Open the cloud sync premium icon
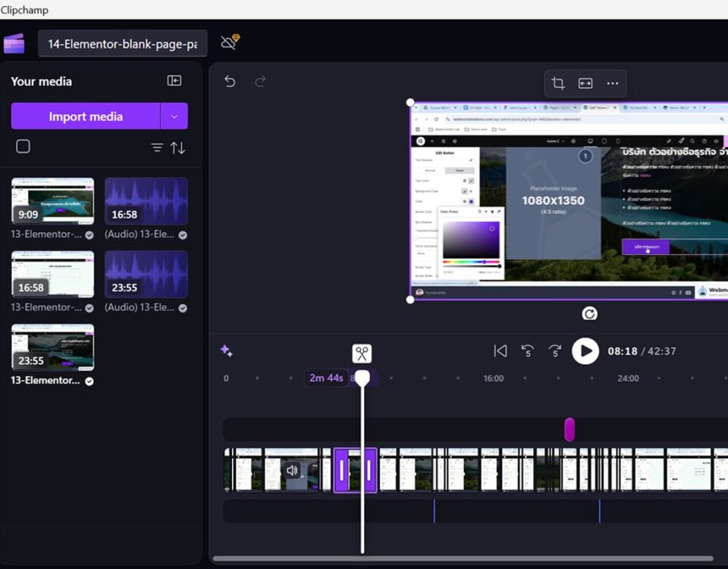Image resolution: width=728 pixels, height=569 pixels. (231, 42)
